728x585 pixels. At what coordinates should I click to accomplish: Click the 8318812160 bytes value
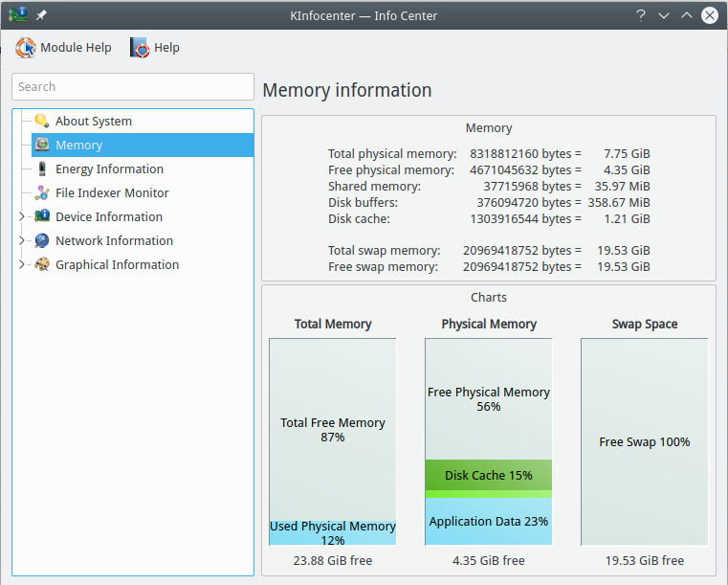click(525, 154)
